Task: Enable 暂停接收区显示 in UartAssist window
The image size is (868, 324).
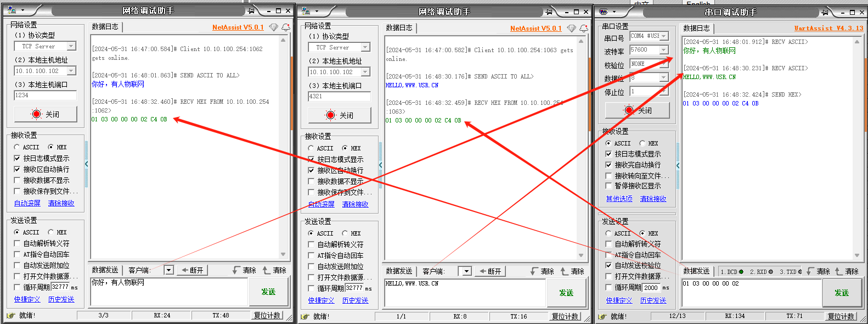Action: pyautogui.click(x=608, y=186)
